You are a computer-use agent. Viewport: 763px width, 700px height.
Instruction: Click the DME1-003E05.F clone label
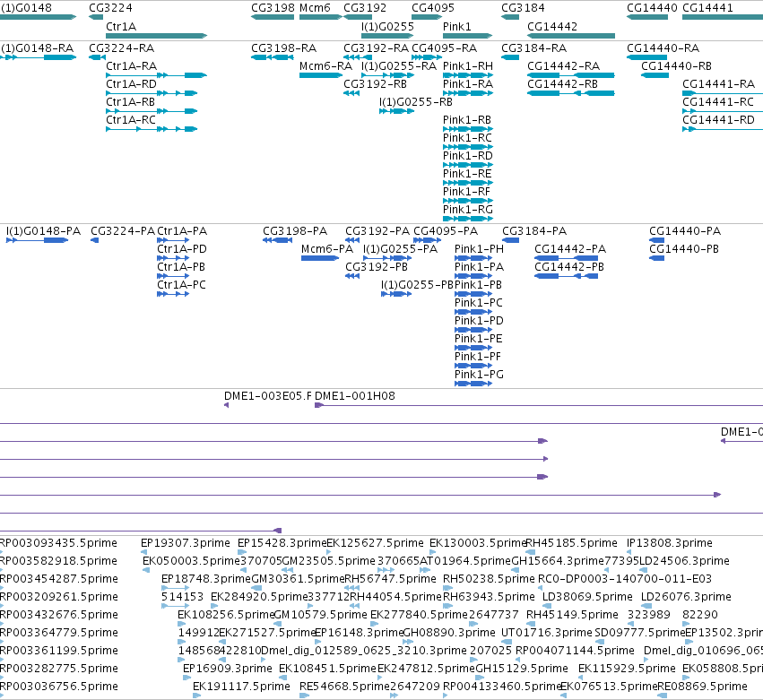tap(268, 396)
